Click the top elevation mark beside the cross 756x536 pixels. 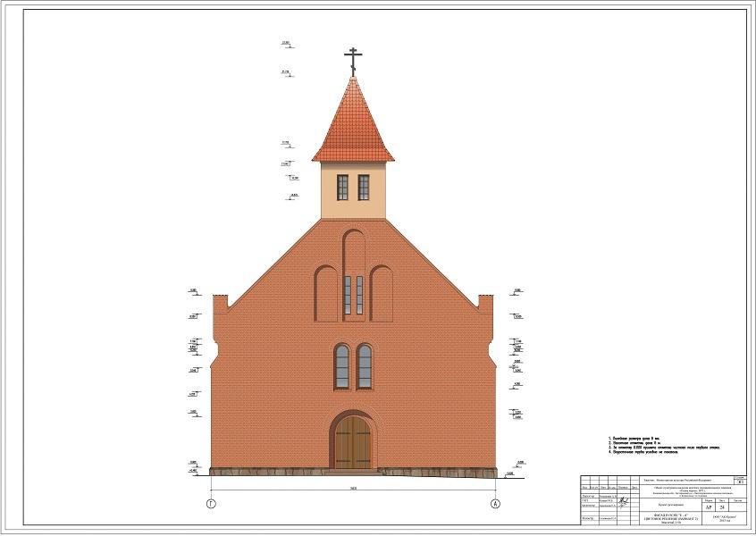(286, 43)
